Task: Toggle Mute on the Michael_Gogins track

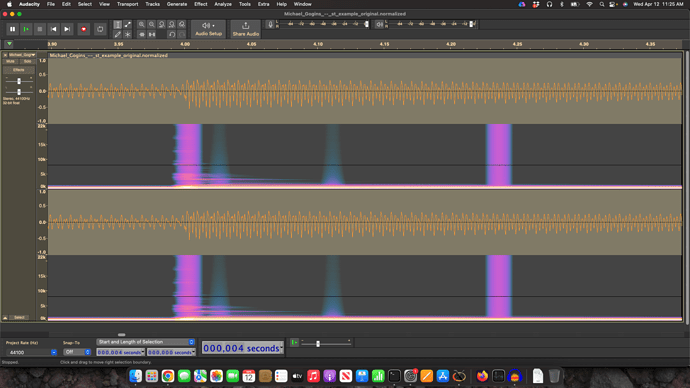Action: pos(11,62)
